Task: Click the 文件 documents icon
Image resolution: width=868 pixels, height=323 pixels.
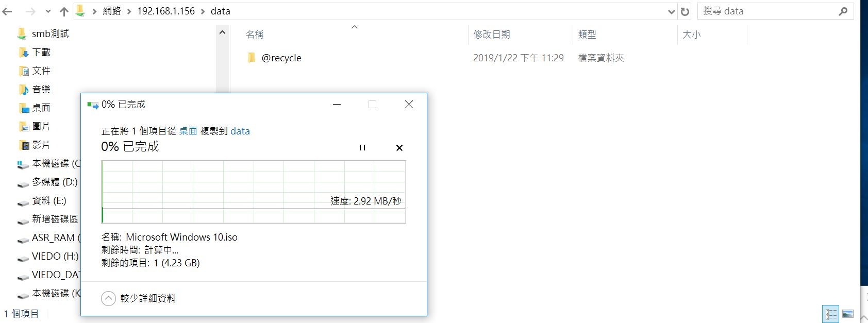Action: pos(24,71)
